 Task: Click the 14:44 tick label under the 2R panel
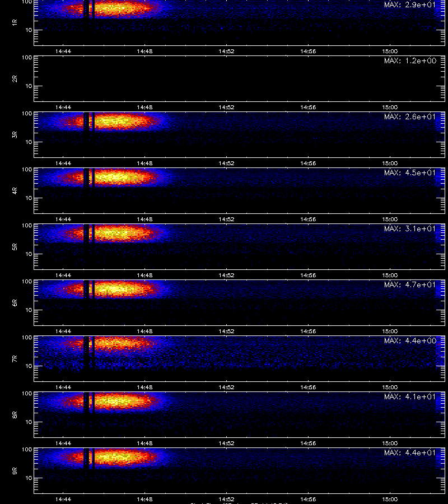coord(63,108)
